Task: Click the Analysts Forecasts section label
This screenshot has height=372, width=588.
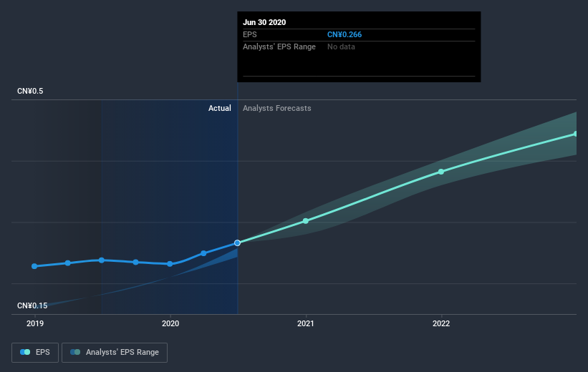Action: coord(276,108)
